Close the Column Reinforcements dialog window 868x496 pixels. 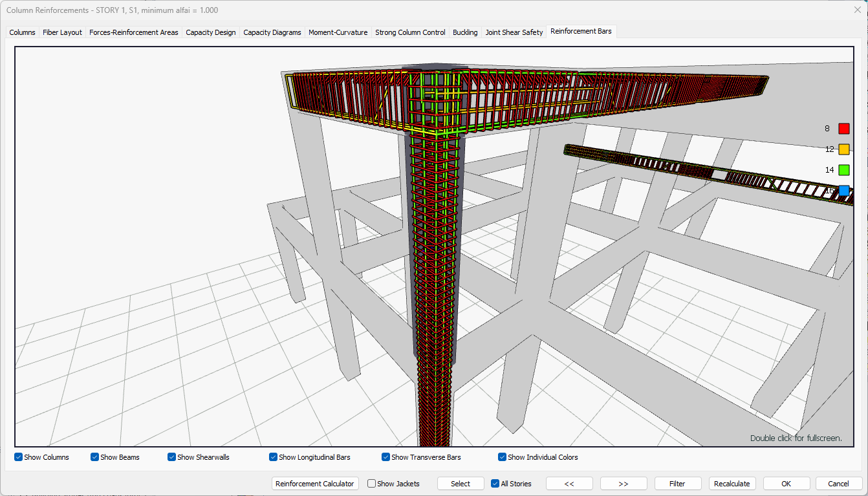point(857,10)
